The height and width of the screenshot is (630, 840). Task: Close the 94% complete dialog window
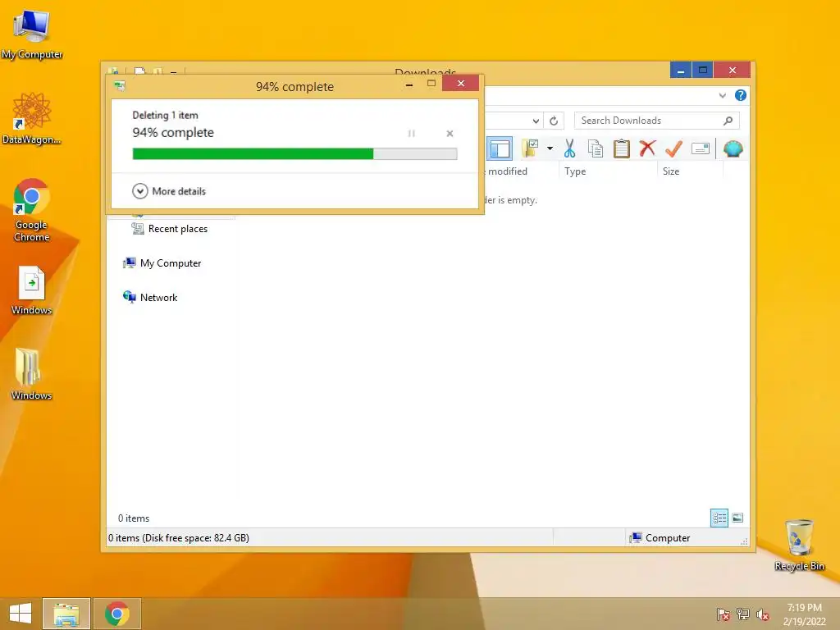(461, 84)
